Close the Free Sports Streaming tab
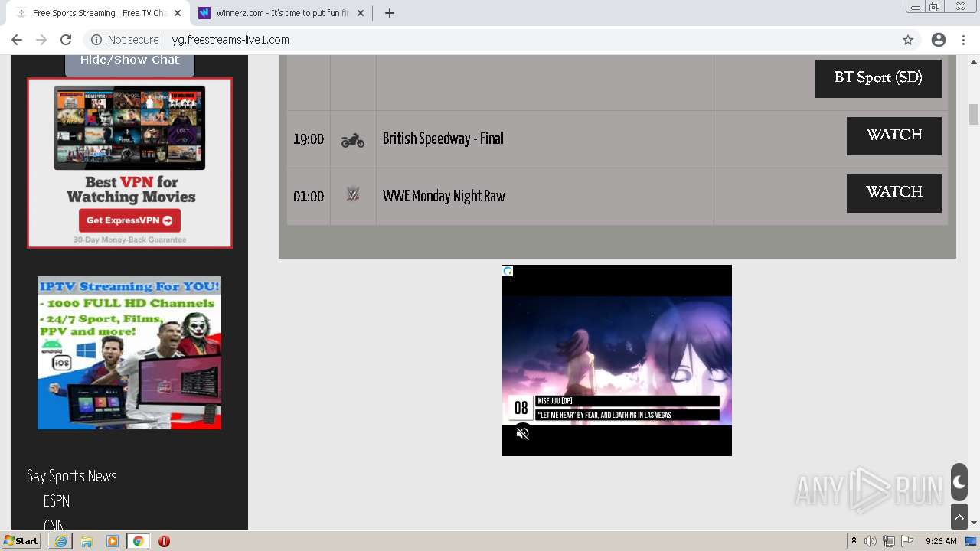The width and height of the screenshot is (980, 551). (178, 13)
